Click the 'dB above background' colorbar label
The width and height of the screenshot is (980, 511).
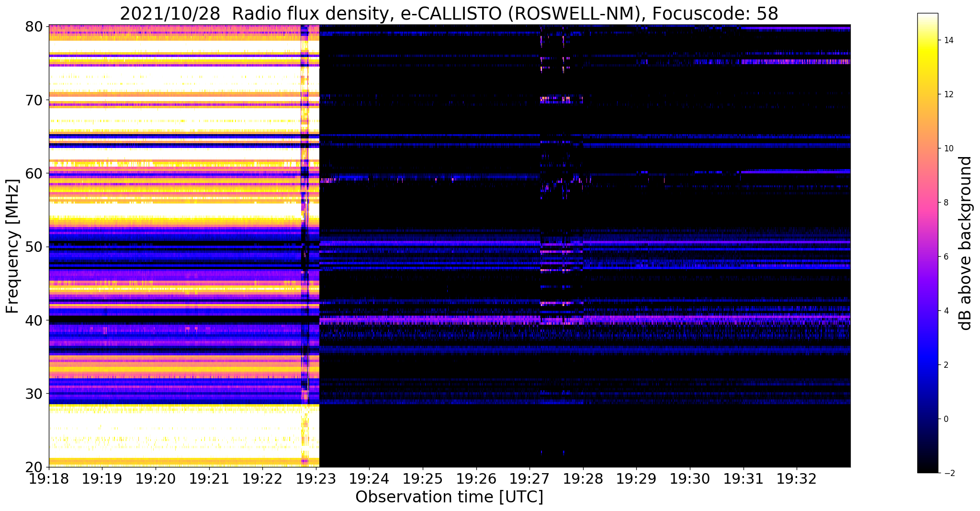click(x=966, y=243)
